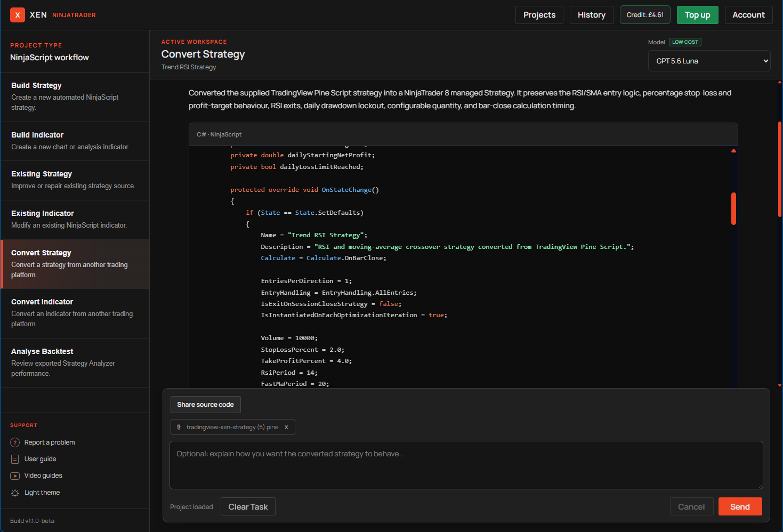Remove the tradingview-xen-strategy (5).pine attachment
Image resolution: width=783 pixels, height=532 pixels.
(286, 427)
